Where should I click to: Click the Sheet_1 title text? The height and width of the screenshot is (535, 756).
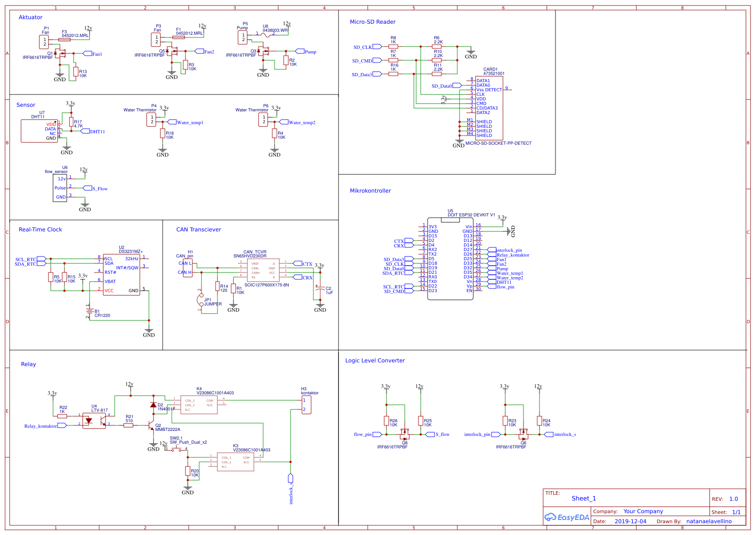tap(584, 498)
